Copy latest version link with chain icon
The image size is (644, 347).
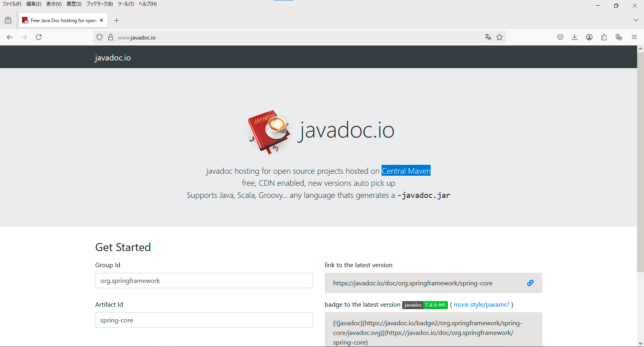point(530,283)
